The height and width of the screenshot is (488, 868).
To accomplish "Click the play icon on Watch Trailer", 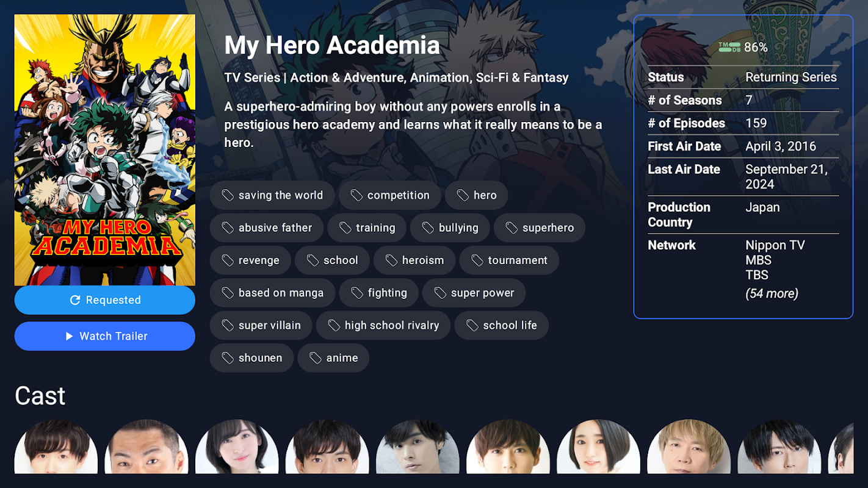I will click(70, 336).
